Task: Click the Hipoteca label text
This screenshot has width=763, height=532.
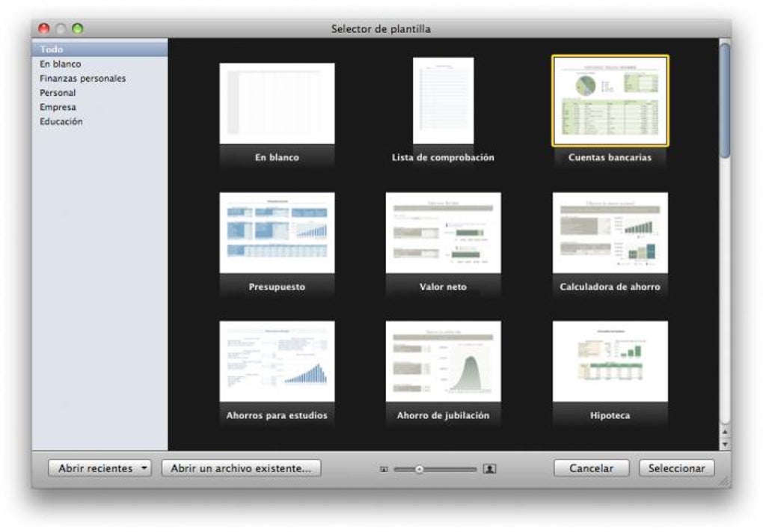Action: 610,415
